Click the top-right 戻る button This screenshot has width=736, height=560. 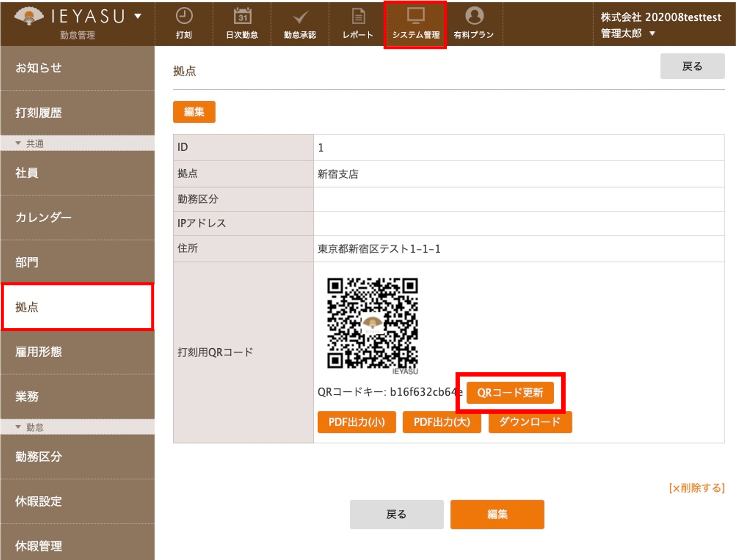(x=692, y=66)
